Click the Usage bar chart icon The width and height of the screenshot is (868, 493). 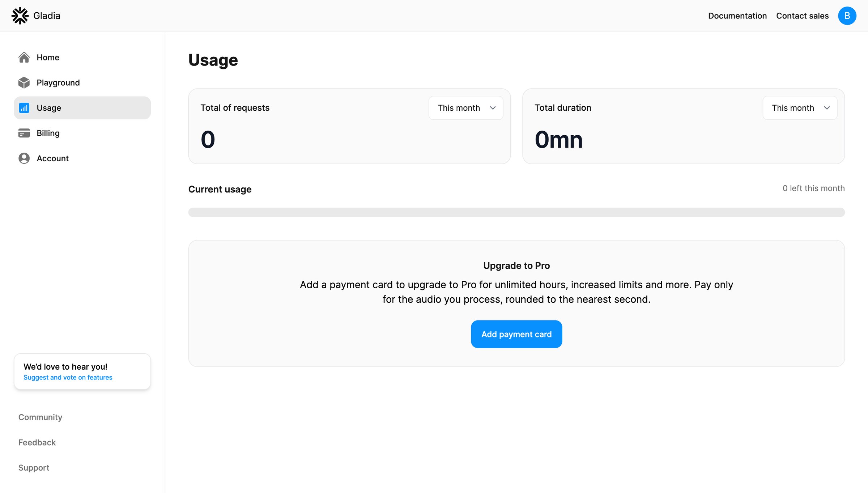[x=24, y=108]
